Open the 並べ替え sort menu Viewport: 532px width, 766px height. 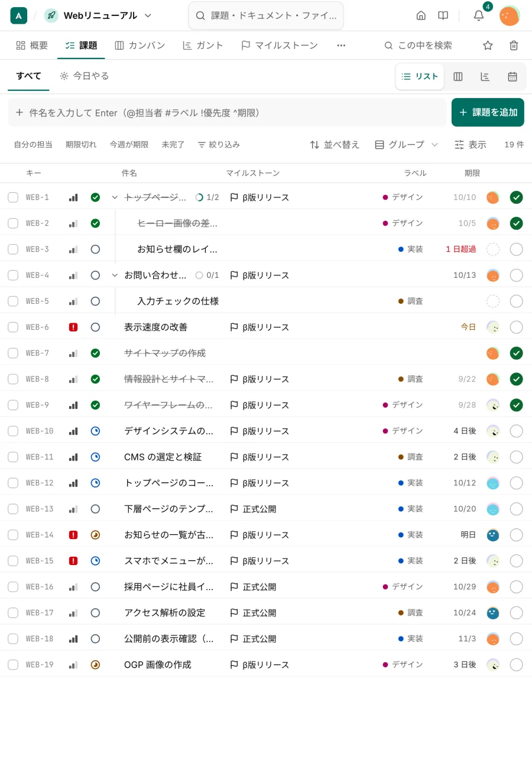(x=335, y=144)
